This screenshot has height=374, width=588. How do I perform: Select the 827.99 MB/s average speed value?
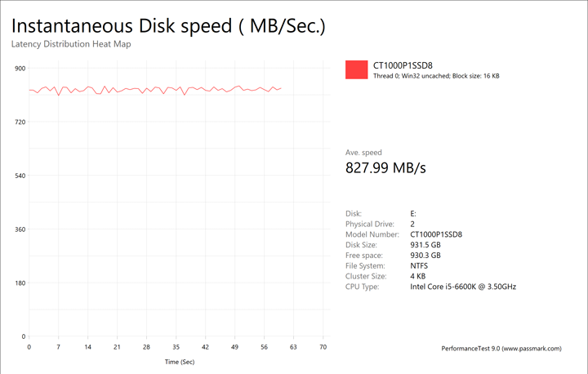386,168
